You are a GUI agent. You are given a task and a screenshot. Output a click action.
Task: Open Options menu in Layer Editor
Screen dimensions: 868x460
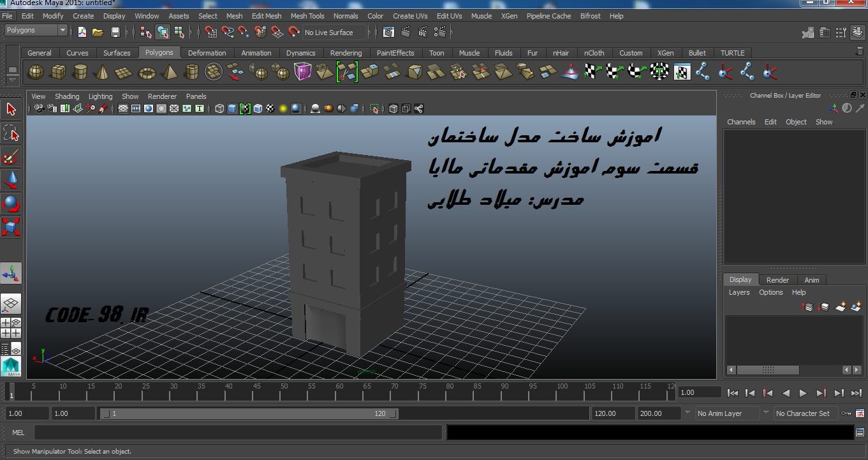click(x=771, y=292)
